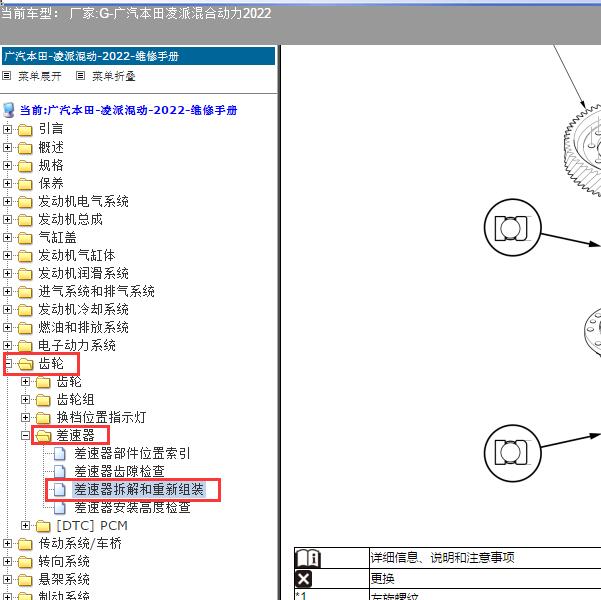Expand the 转向系统 node
The width and height of the screenshot is (601, 600).
[x=7, y=562]
